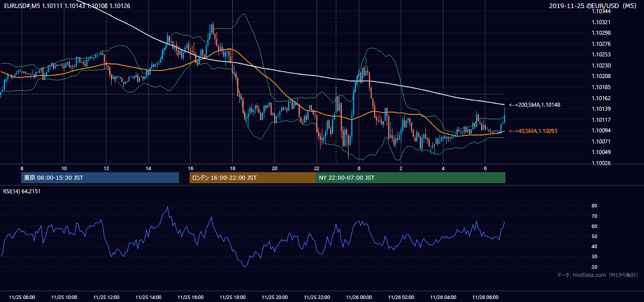
Task: Select the 40 SMA label 1.10093
Action: pos(533,131)
